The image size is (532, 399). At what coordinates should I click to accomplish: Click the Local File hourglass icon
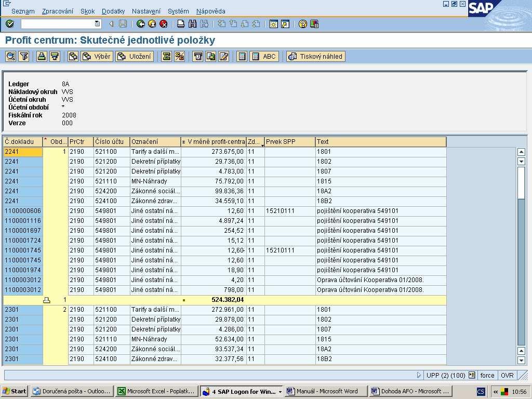pyautogui.click(x=198, y=56)
